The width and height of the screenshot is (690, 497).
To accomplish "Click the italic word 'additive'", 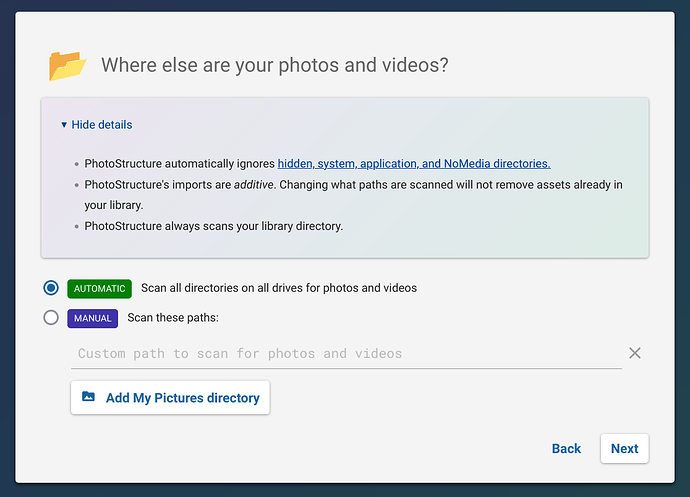I will click(x=253, y=184).
